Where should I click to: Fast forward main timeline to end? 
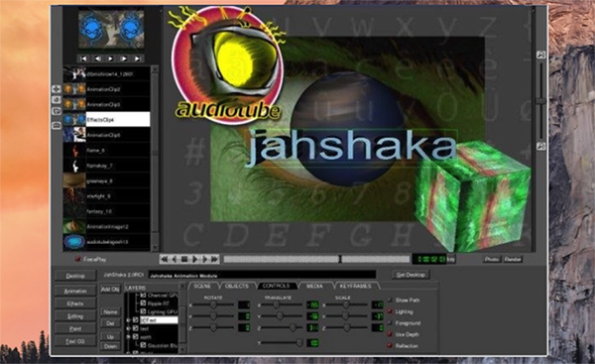click(215, 259)
